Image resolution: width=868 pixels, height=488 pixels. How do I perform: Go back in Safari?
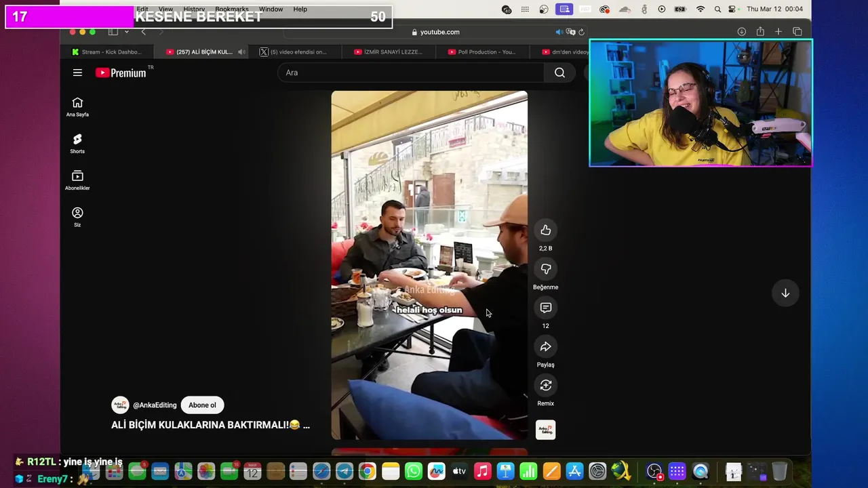point(143,32)
